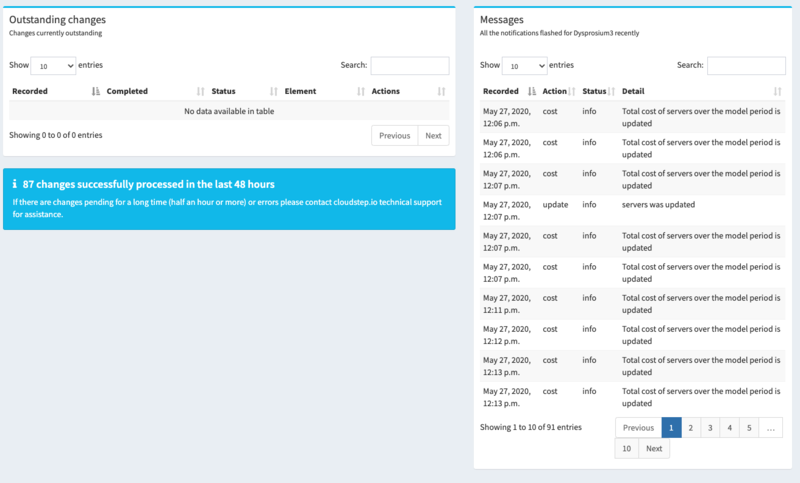Image resolution: width=800 pixels, height=483 pixels.
Task: Select the 12:12 p.m. recorded timestamp
Action: point(507,335)
